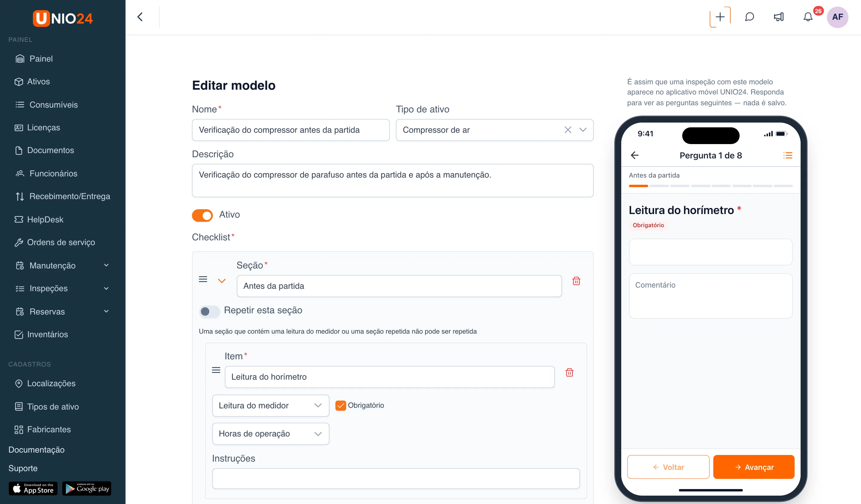This screenshot has height=504, width=861.
Task: Click the back arrow in top bar
Action: (140, 17)
